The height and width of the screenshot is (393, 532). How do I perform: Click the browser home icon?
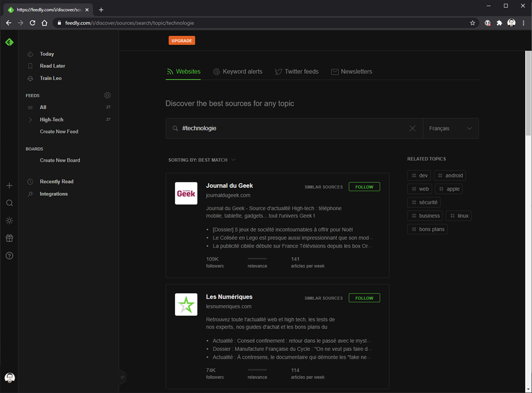(x=45, y=23)
